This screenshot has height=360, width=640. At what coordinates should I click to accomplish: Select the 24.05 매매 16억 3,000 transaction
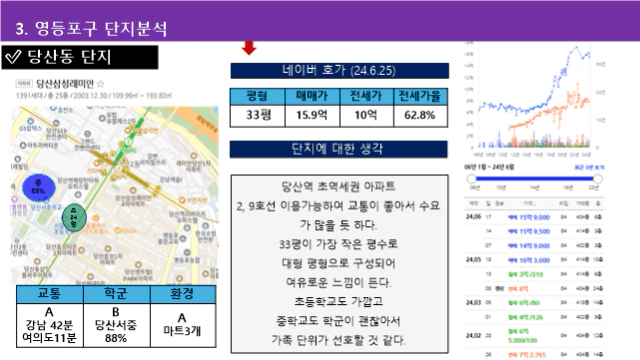point(534,260)
